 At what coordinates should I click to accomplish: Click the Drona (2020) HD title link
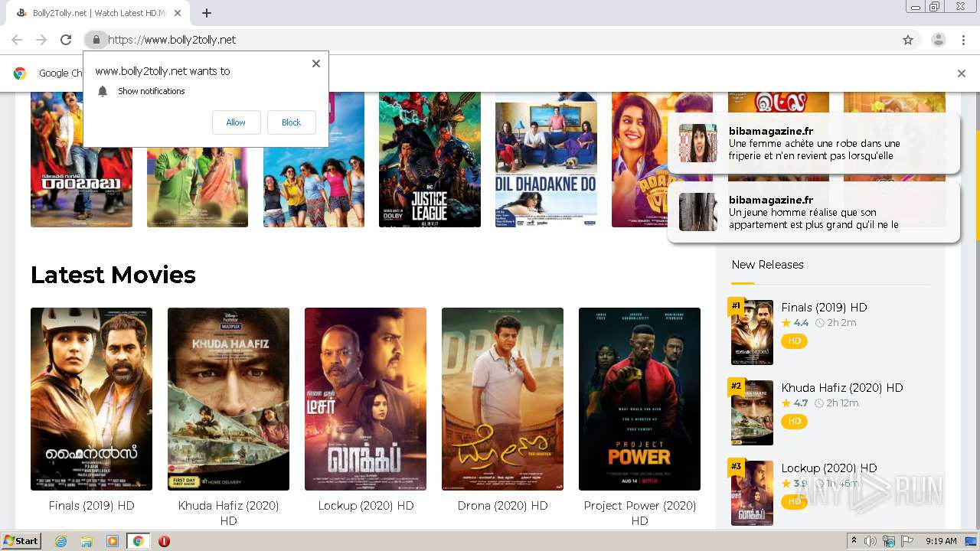coord(502,506)
